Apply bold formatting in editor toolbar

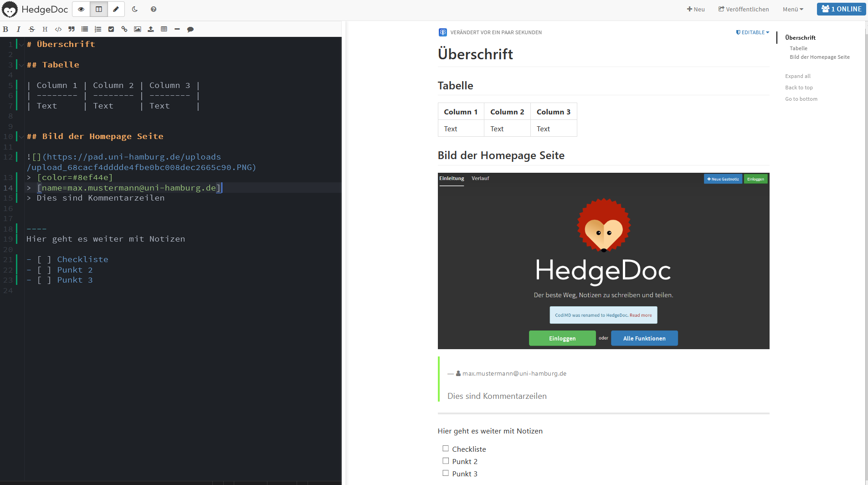coord(5,29)
